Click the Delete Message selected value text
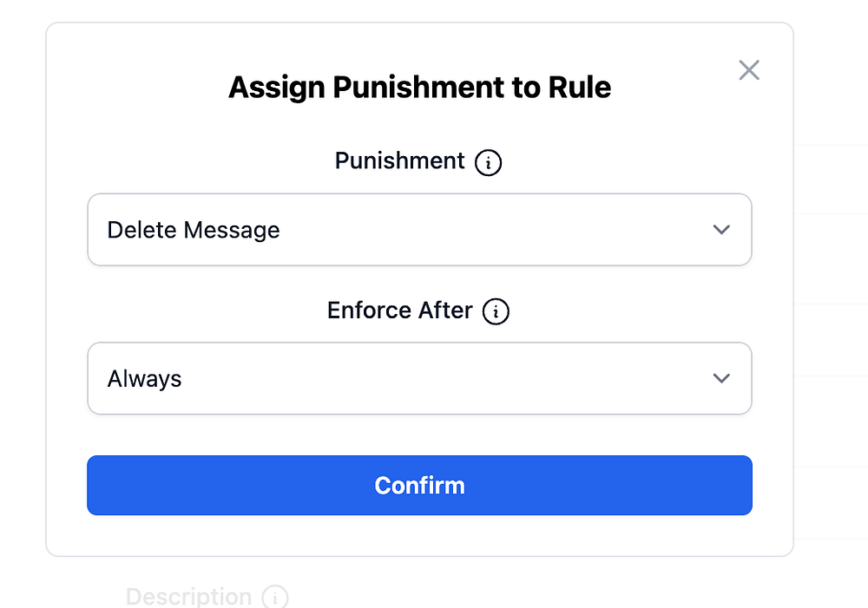The width and height of the screenshot is (868, 608). [194, 230]
